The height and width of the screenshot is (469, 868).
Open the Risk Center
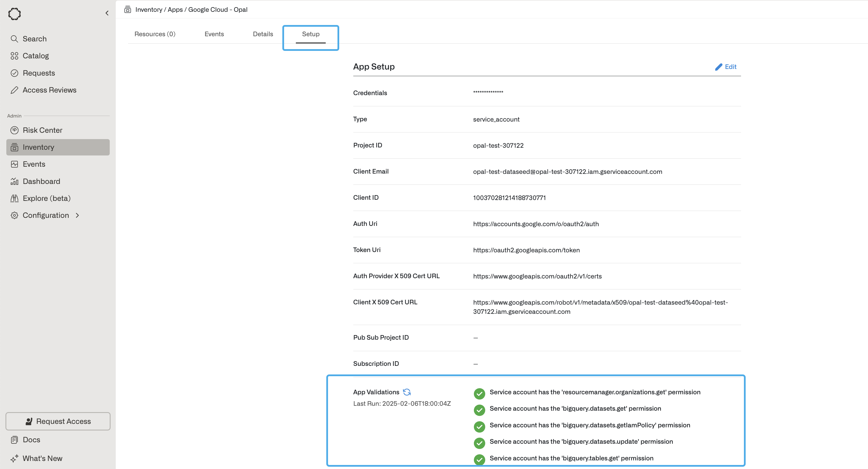[x=42, y=130]
